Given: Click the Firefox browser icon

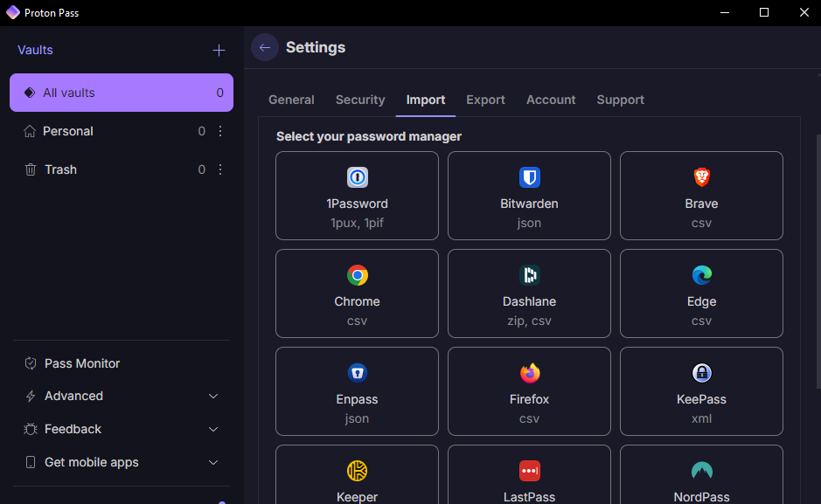Looking at the screenshot, I should coord(529,373).
